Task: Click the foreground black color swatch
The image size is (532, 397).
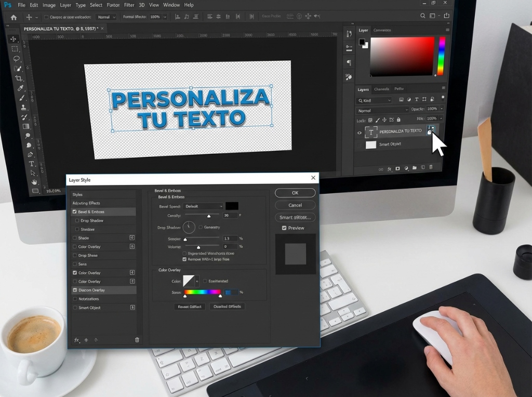Action: [x=362, y=43]
